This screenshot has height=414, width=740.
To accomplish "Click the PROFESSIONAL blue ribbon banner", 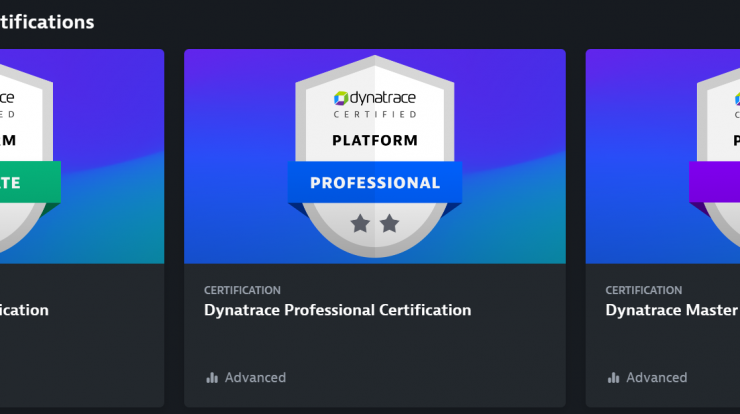I will click(375, 182).
